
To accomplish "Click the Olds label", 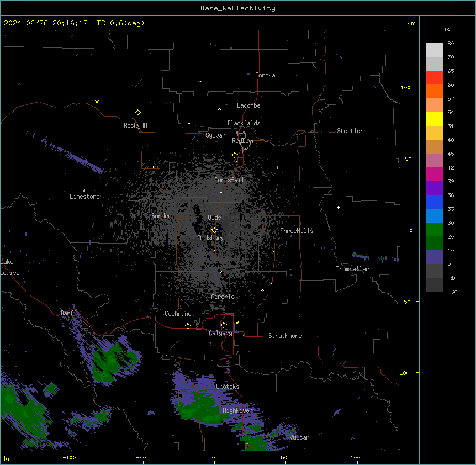I will click(x=214, y=218).
